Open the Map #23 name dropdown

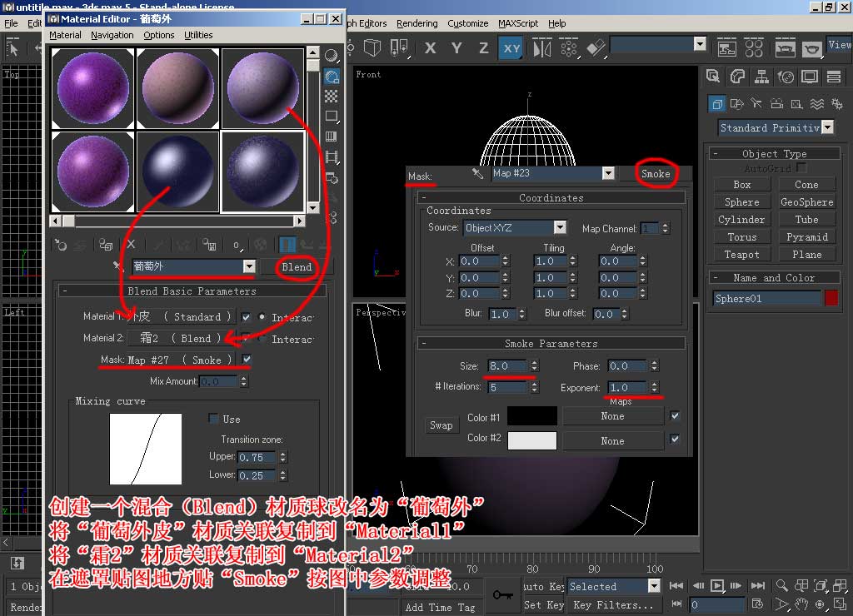click(608, 173)
